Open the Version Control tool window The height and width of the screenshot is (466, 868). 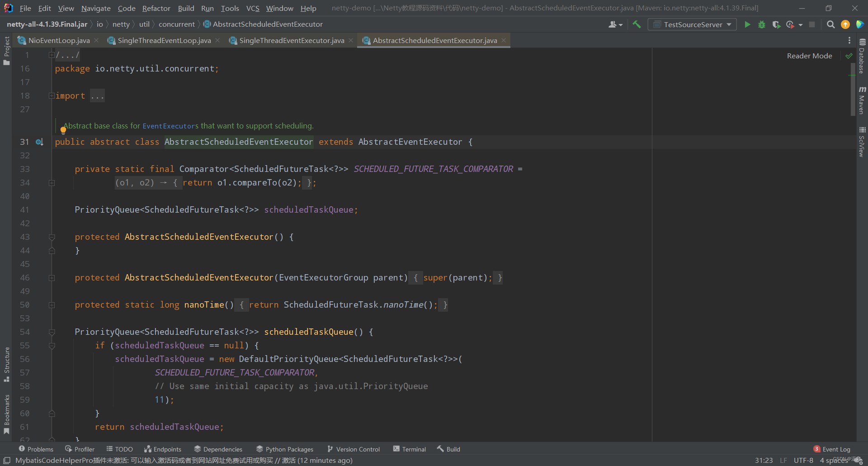[353, 449]
